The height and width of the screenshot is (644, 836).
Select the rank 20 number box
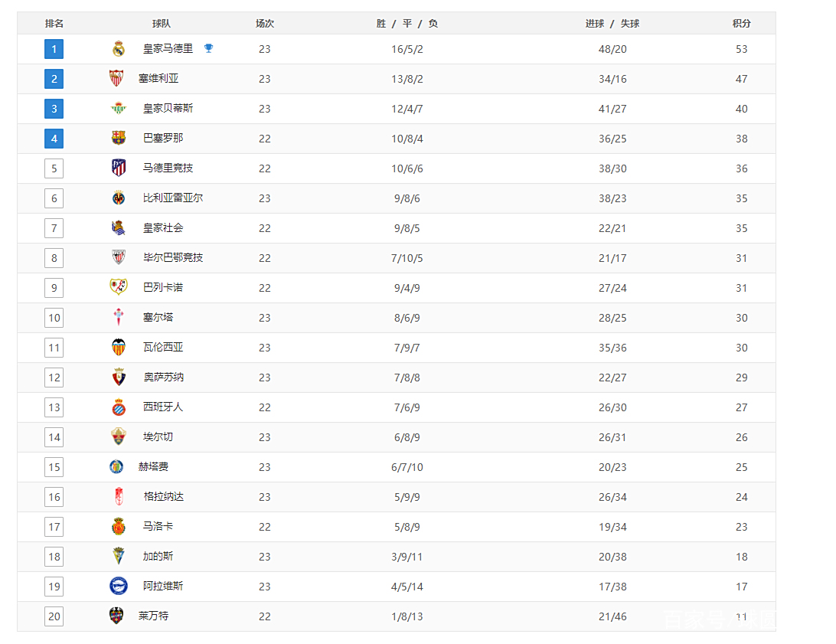pyautogui.click(x=54, y=616)
